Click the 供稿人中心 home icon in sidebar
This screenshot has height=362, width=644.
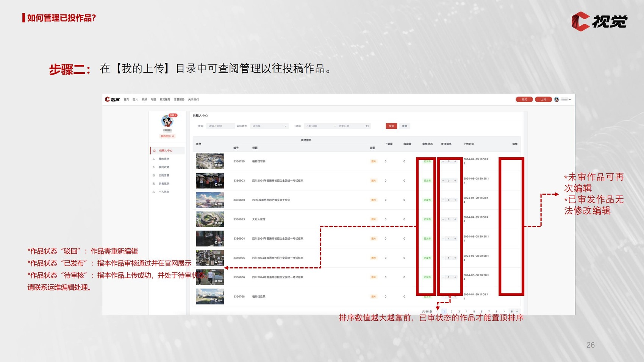click(x=154, y=151)
